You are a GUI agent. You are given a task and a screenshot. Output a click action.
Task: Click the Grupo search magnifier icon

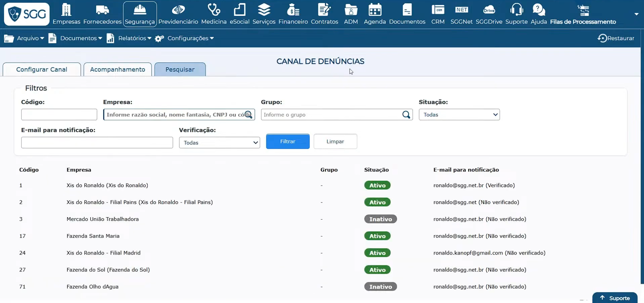click(x=406, y=115)
